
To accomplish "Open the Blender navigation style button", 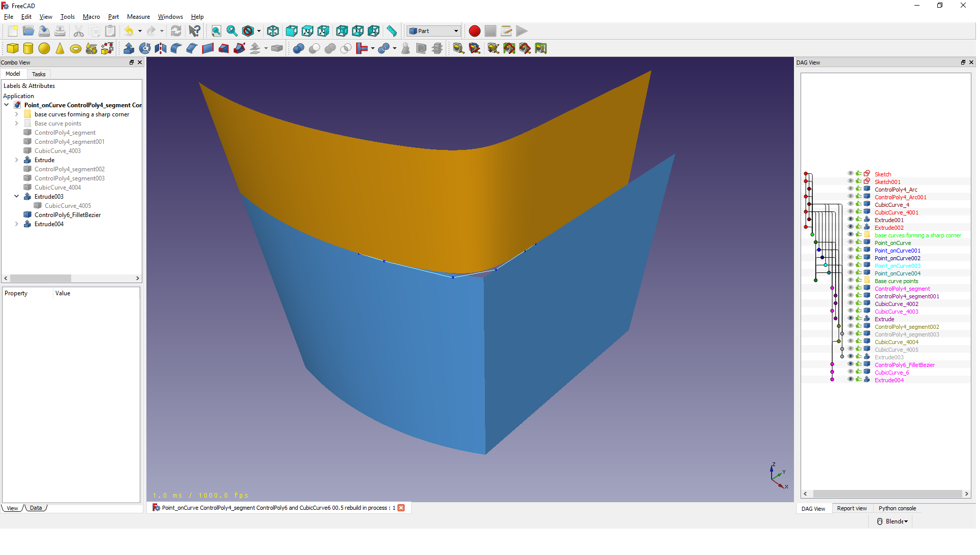I will [893, 522].
